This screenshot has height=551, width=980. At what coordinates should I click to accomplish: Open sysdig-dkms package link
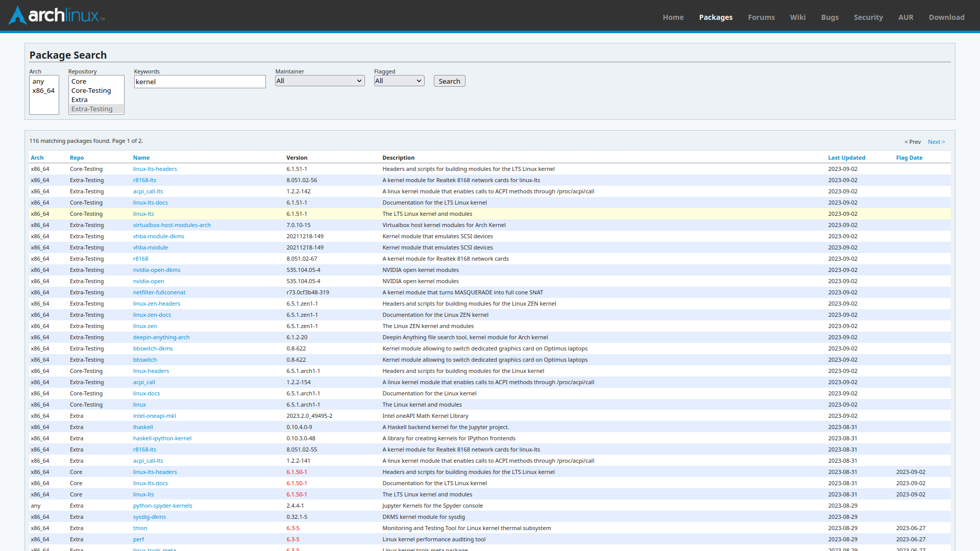[x=150, y=517]
